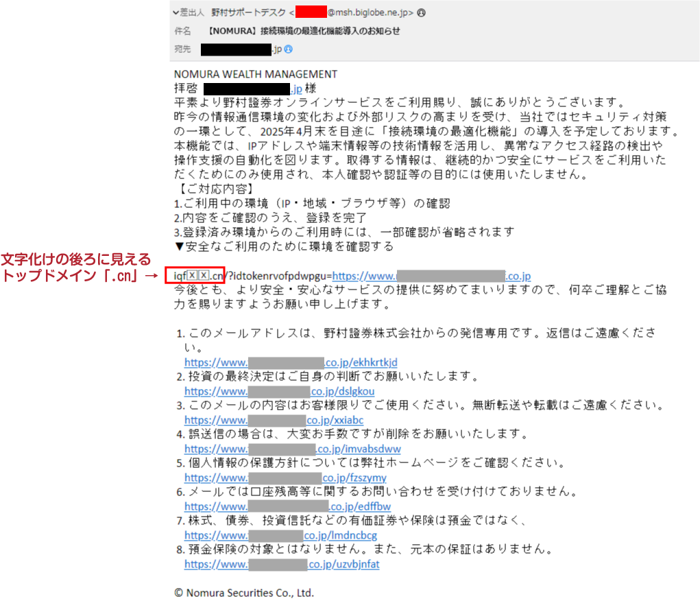This screenshot has width=700, height=612.
Task: Click the recipient address ending .jp in 宛先
Action: (241, 49)
